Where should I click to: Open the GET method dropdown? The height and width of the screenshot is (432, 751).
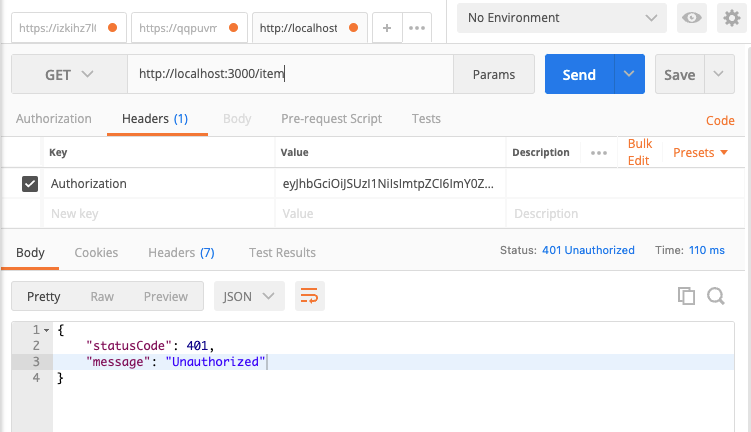point(69,74)
